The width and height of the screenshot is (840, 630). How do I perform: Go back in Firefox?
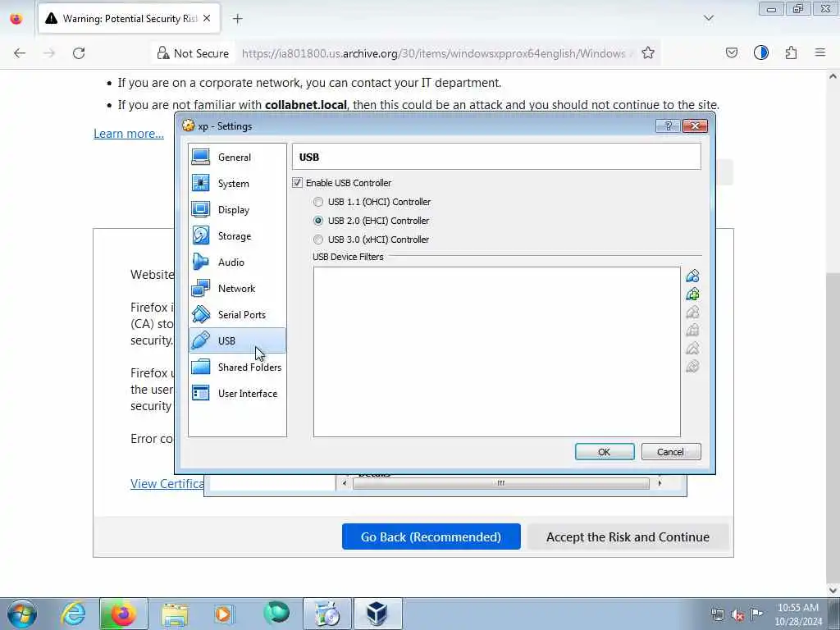20,53
